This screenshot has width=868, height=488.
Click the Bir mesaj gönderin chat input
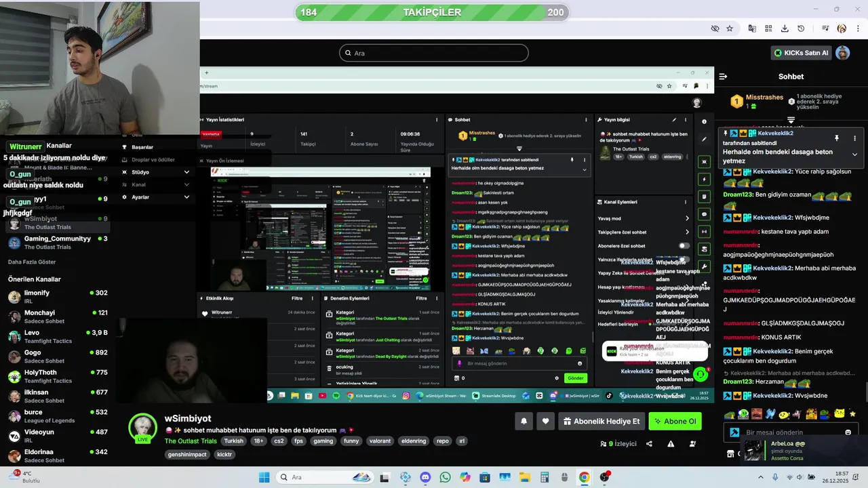point(791,432)
